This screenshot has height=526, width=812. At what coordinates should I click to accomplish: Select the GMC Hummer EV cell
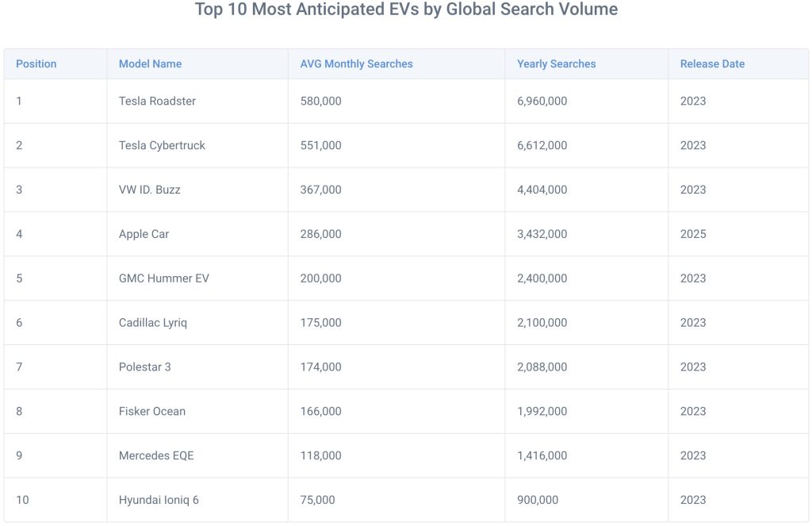pos(163,278)
